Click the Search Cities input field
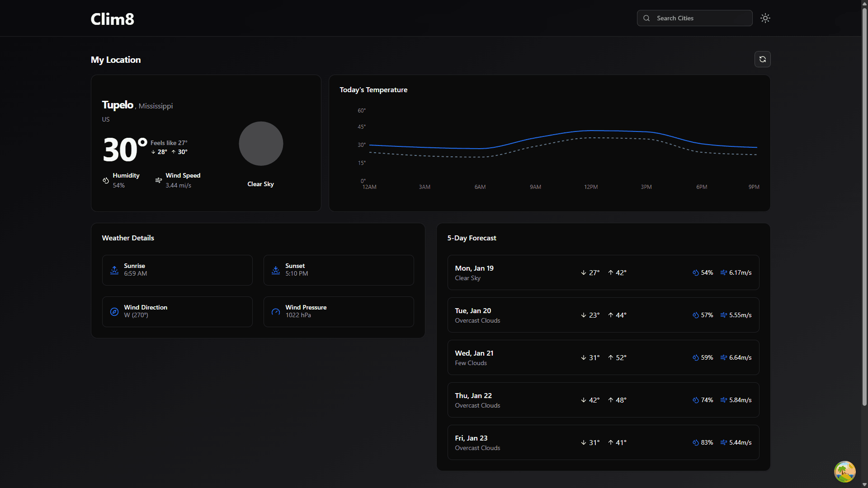This screenshot has height=488, width=868. [701, 18]
